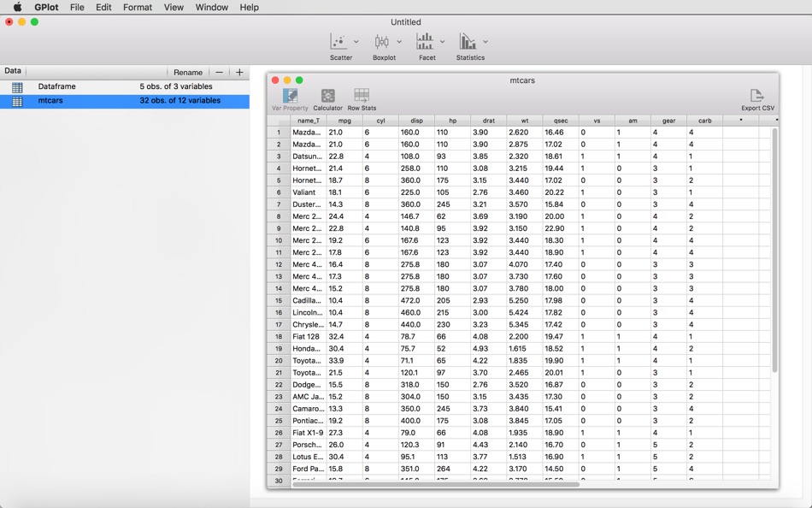
Task: Click the mtcars table vertical scrollbar
Action: [774, 251]
